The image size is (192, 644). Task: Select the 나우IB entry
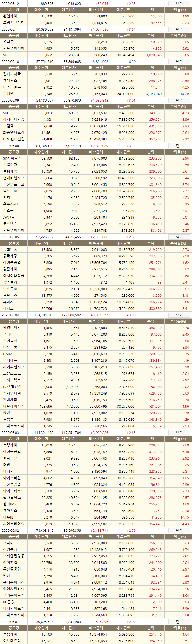pyautogui.click(x=96, y=517)
